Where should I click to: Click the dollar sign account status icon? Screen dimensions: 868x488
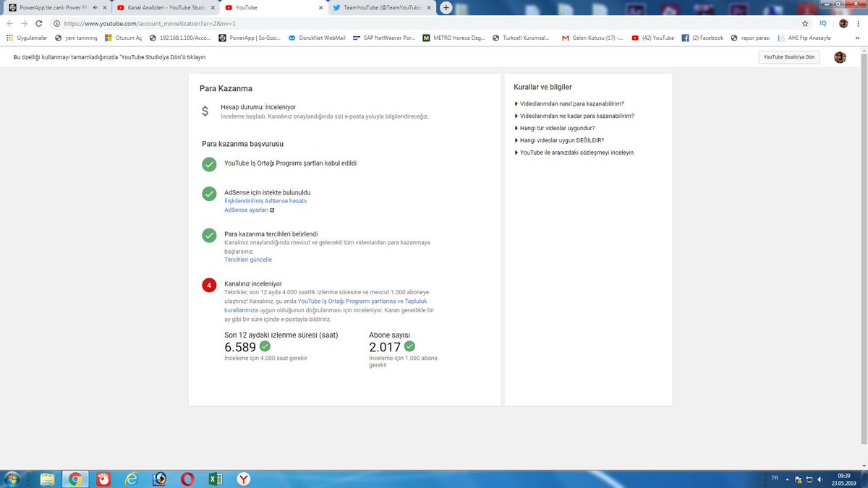[205, 111]
